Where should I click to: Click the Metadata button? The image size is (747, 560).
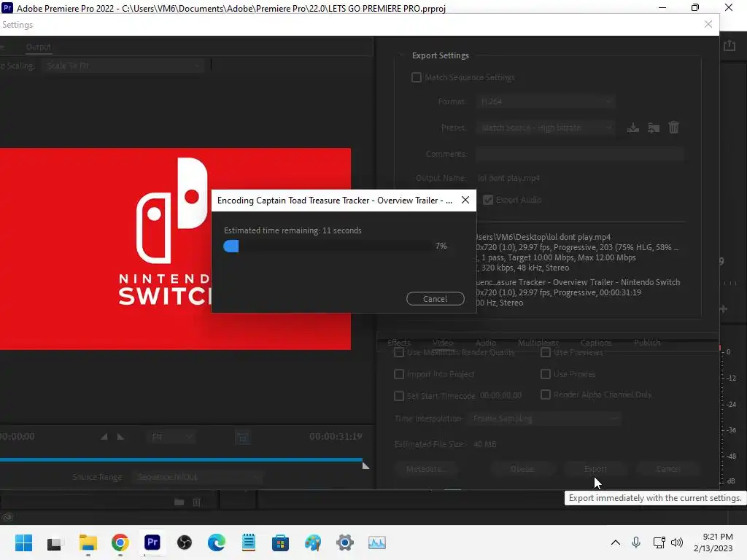[x=426, y=469]
